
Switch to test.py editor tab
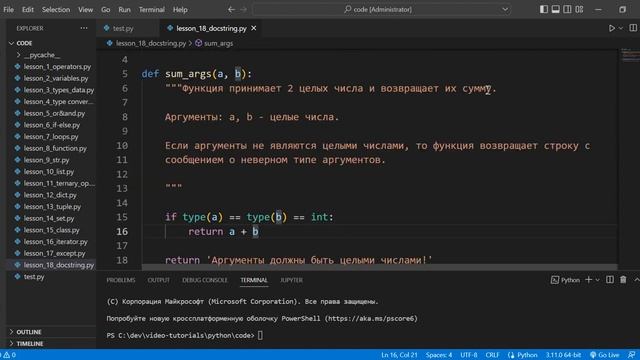coord(123,28)
